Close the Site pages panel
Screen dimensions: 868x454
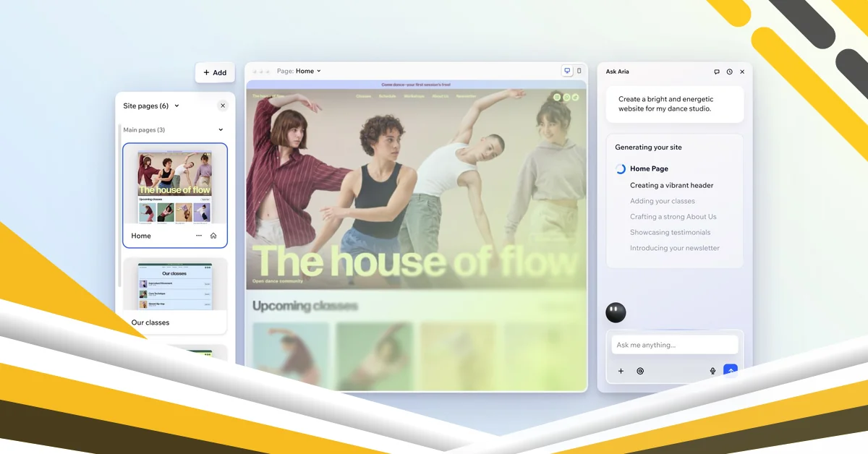223,106
